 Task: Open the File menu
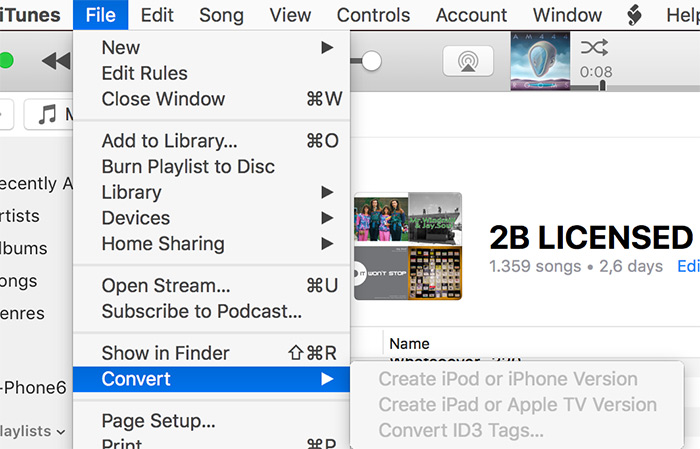[x=100, y=15]
